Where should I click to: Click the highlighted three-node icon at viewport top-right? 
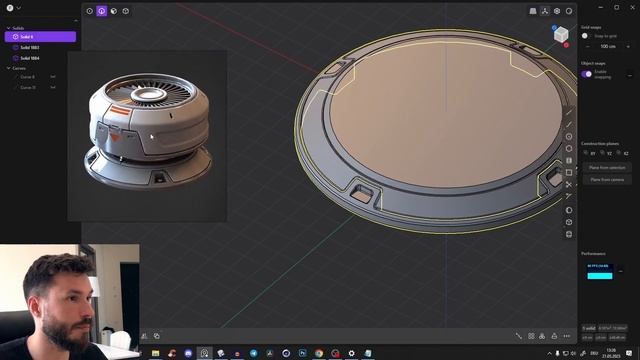[x=545, y=11]
